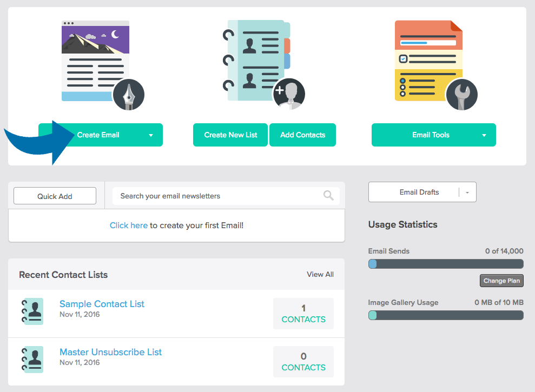Select the Email Drafts tab
The height and width of the screenshot is (392, 535).
(x=419, y=192)
